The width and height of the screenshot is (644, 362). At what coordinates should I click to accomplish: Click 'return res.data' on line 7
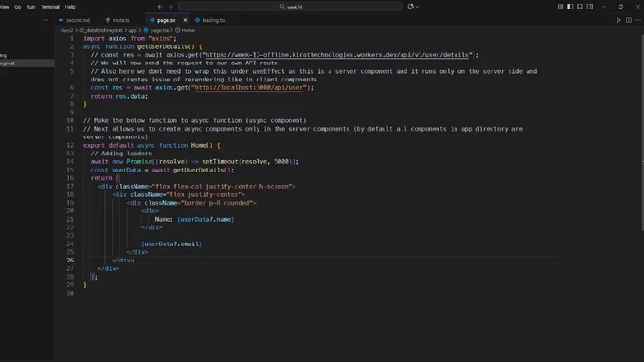tap(117, 96)
